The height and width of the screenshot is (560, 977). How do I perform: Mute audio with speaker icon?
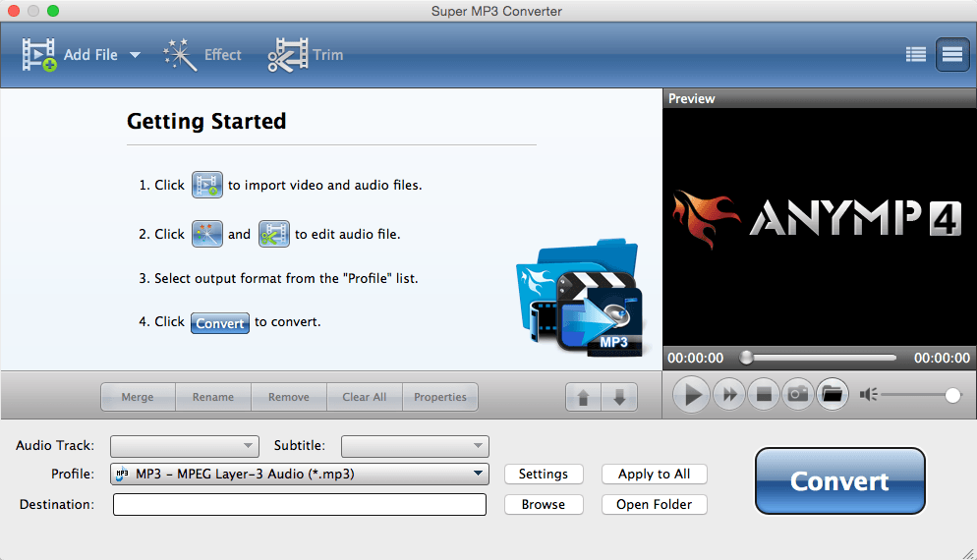click(869, 394)
